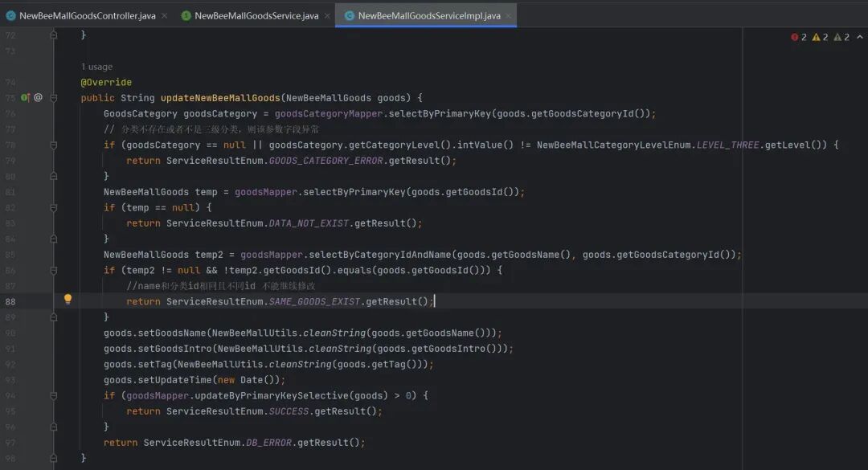Collapse the if (temp == null) block on line 82
The width and height of the screenshot is (868, 470).
(54, 207)
